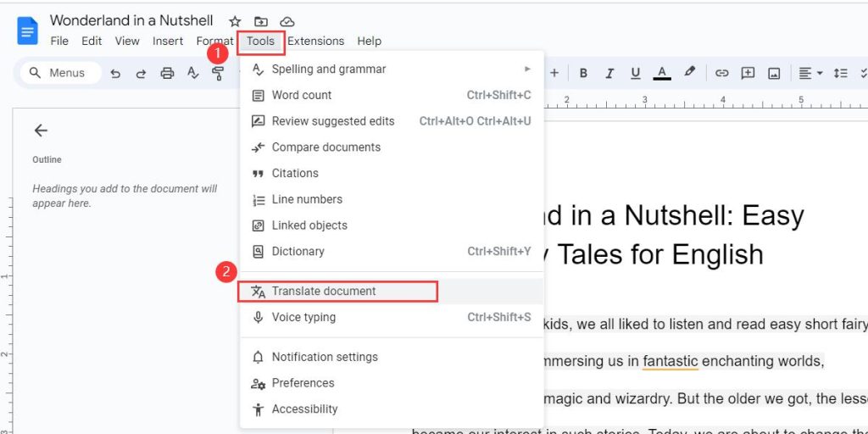Click the underlined word fantastic
Image resolution: width=868 pixels, height=434 pixels.
click(670, 361)
